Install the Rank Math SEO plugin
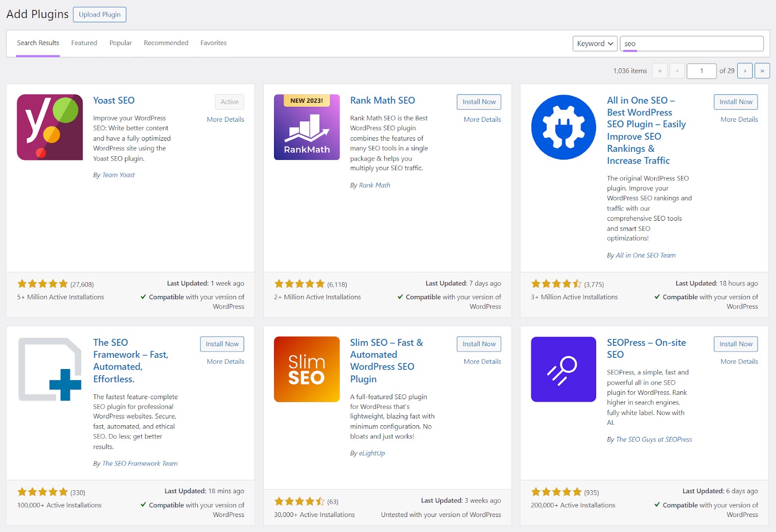Screen dimensions: 776x532 (479, 102)
